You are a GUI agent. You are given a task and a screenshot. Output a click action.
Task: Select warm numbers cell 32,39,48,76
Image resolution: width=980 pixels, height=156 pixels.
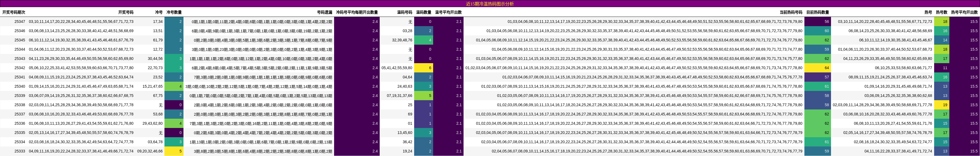tap(402, 40)
